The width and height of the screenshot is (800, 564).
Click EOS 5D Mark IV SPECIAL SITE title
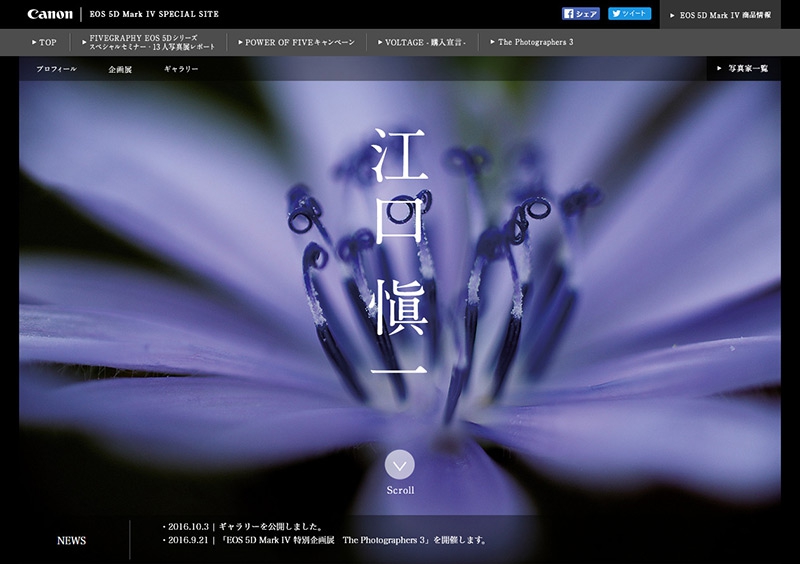[154, 14]
